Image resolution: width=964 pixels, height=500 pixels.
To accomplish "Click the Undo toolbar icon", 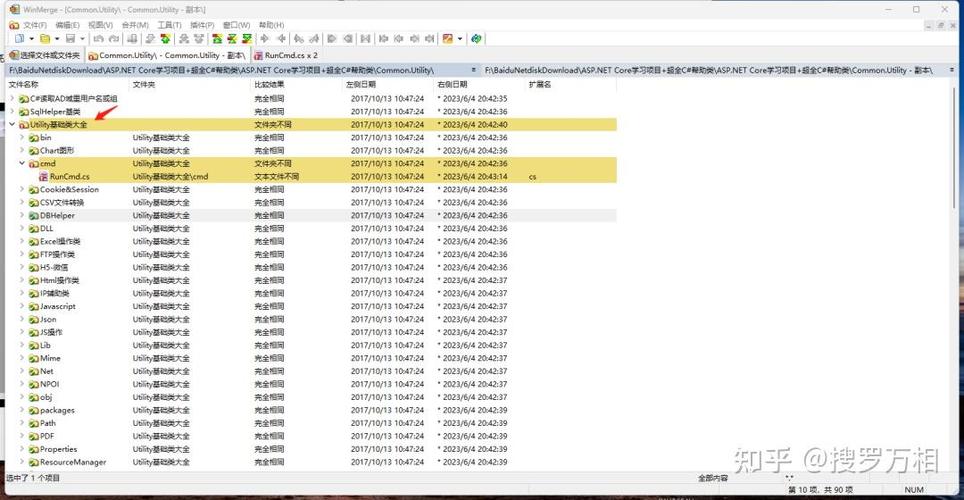I will [x=98, y=39].
